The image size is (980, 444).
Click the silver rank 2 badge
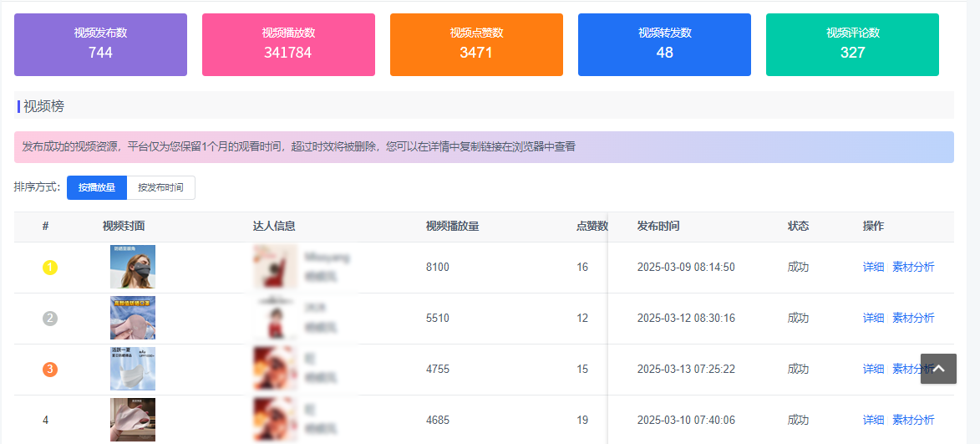(50, 319)
